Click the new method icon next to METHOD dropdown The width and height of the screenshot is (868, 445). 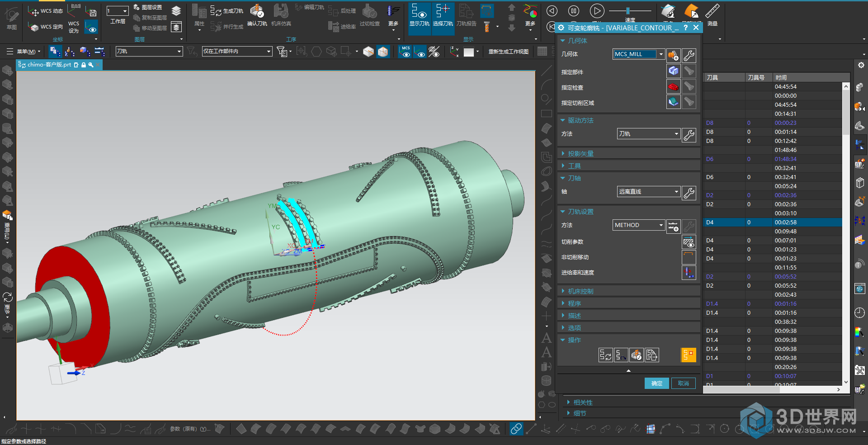click(x=673, y=226)
